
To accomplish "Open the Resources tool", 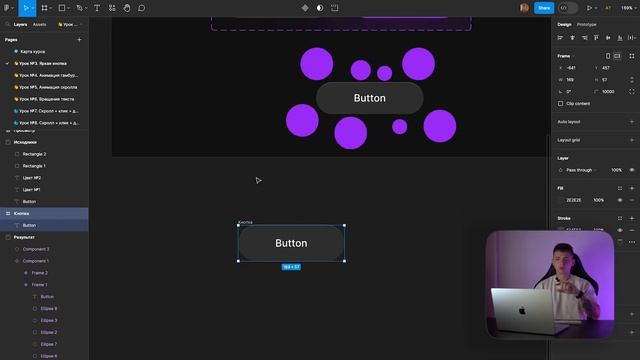I will 112,8.
